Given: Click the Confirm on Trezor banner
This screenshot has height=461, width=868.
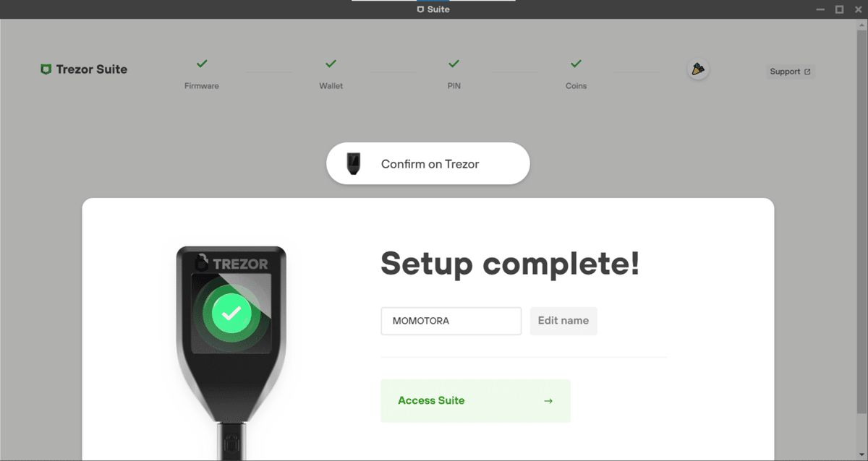Looking at the screenshot, I should (428, 163).
